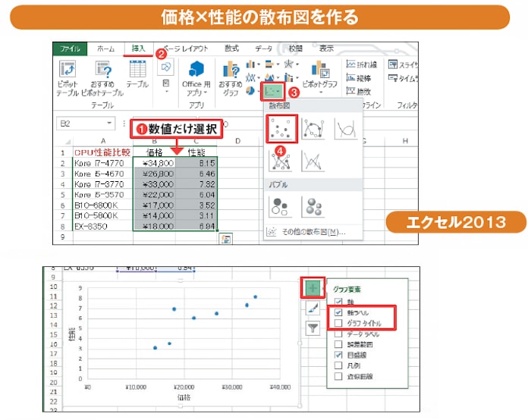Open the Chart Styles paintbrush button

313,308
